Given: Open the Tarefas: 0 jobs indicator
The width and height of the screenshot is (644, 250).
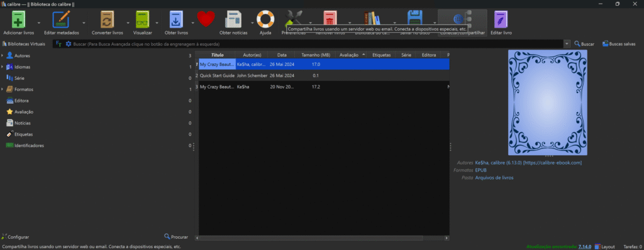Looking at the screenshot, I should point(633,247).
